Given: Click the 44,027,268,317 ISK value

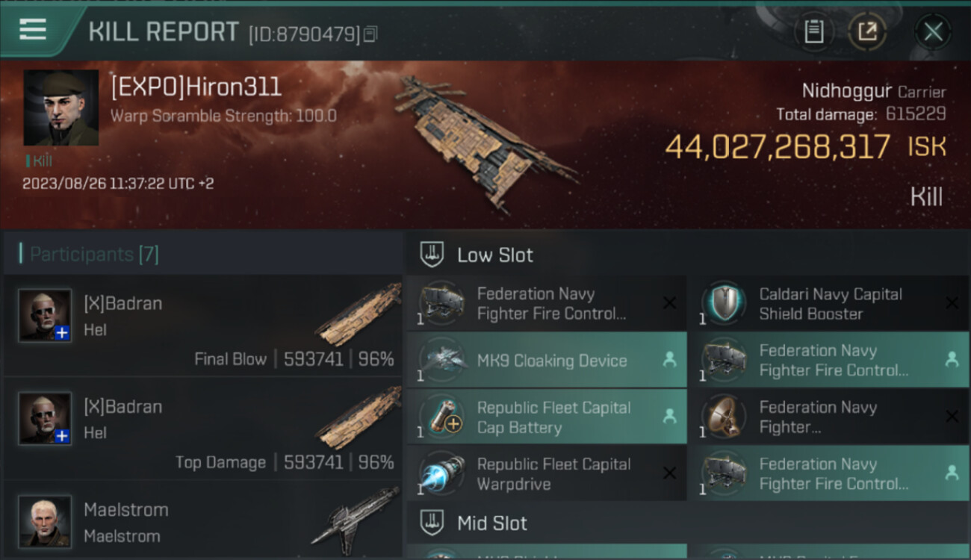Looking at the screenshot, I should (x=777, y=147).
